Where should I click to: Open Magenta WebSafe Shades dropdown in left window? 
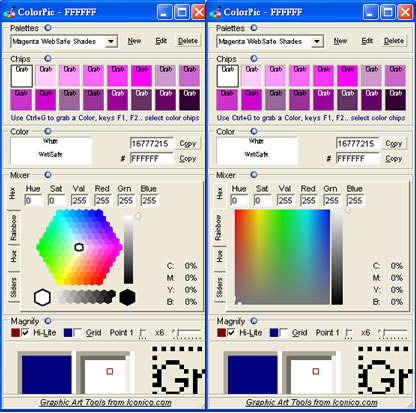64,41
